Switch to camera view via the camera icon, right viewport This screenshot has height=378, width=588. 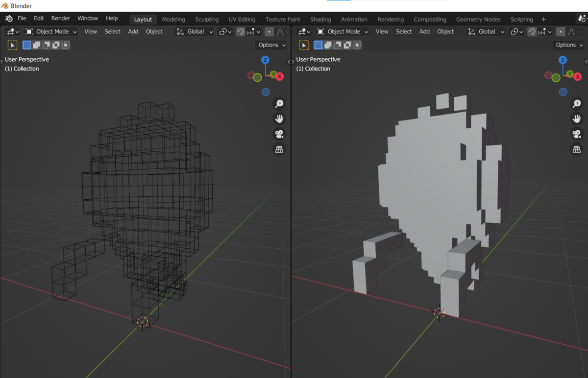click(x=577, y=134)
